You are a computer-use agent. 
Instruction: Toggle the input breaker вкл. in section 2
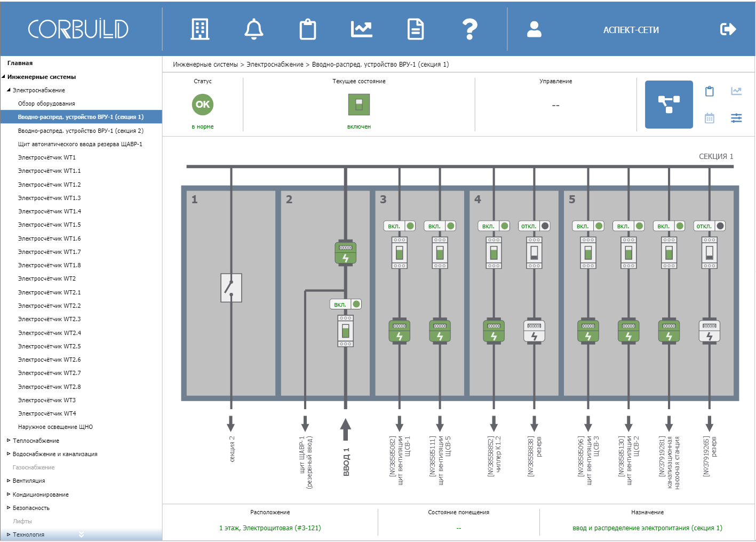click(x=346, y=304)
